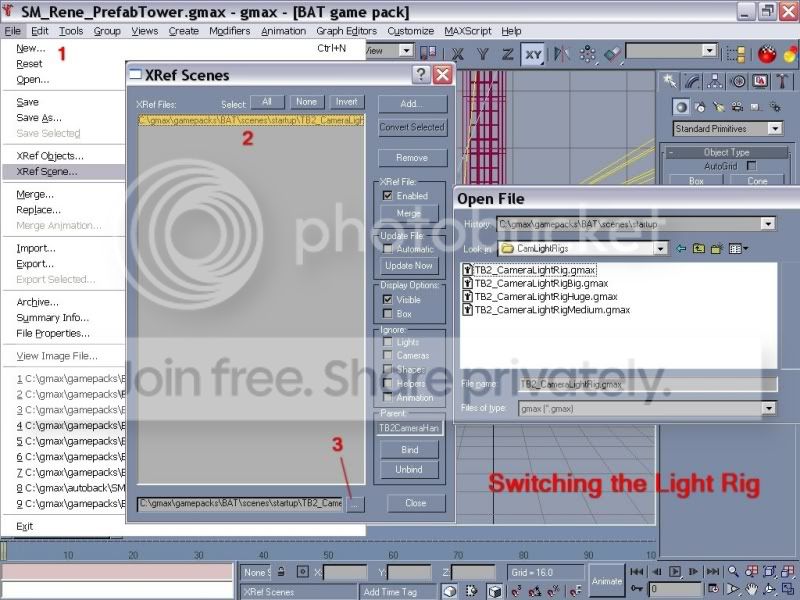Select the highlighted XRef file entry
The width and height of the screenshot is (800, 600).
251,120
